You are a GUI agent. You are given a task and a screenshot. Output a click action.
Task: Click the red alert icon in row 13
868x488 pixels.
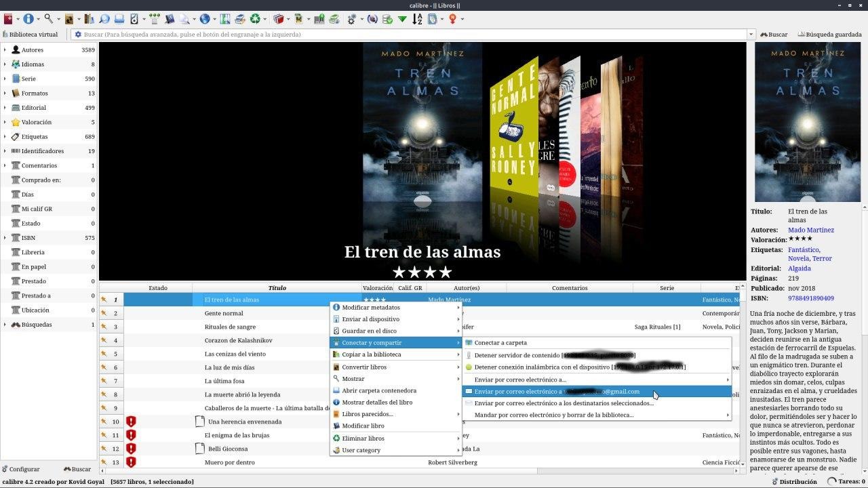[x=131, y=462]
